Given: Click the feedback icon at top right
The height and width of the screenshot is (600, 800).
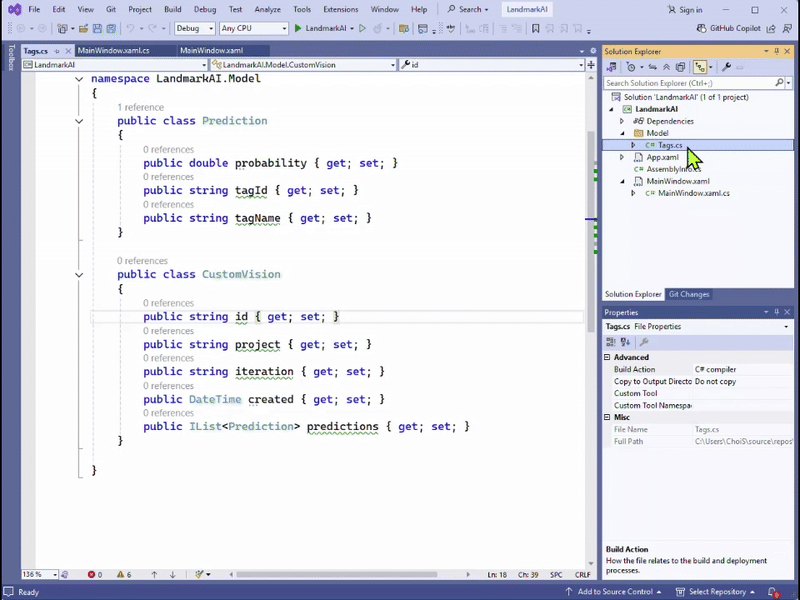Looking at the screenshot, I should point(787,29).
